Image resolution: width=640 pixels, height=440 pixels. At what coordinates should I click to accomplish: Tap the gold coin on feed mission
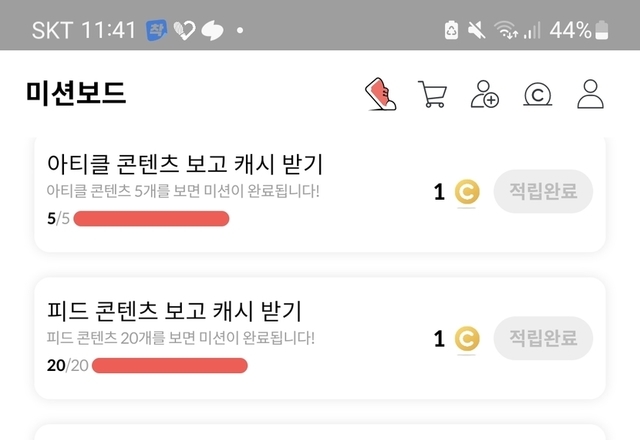pos(466,339)
